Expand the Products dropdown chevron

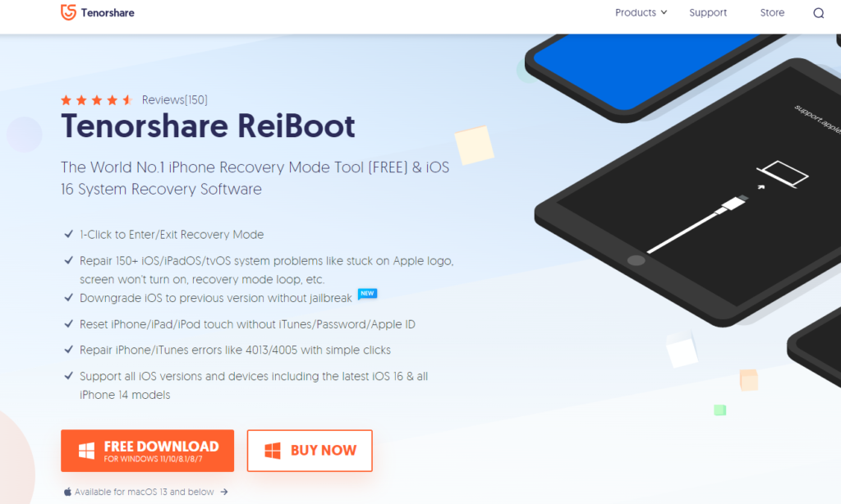(664, 12)
